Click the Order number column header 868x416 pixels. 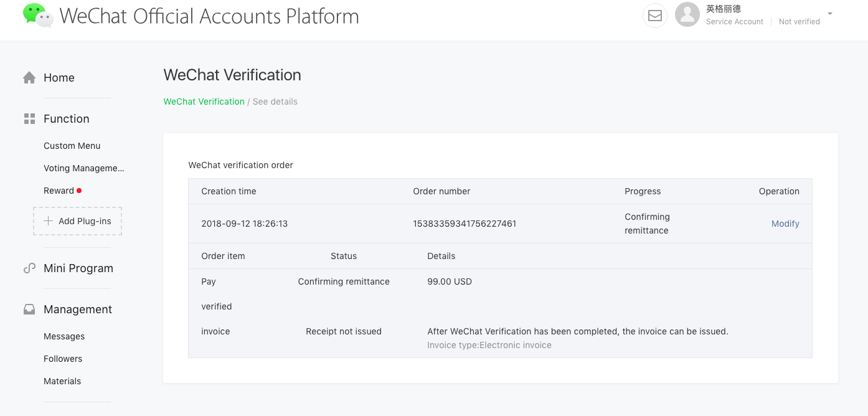[441, 191]
